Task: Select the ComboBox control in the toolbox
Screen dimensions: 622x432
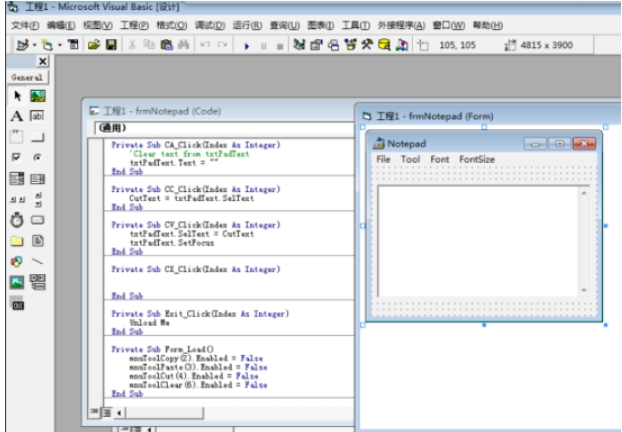Action: pos(17,179)
